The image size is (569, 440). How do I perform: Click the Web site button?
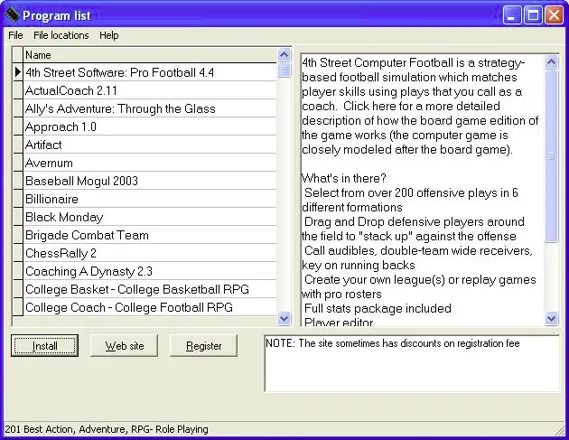pyautogui.click(x=124, y=346)
